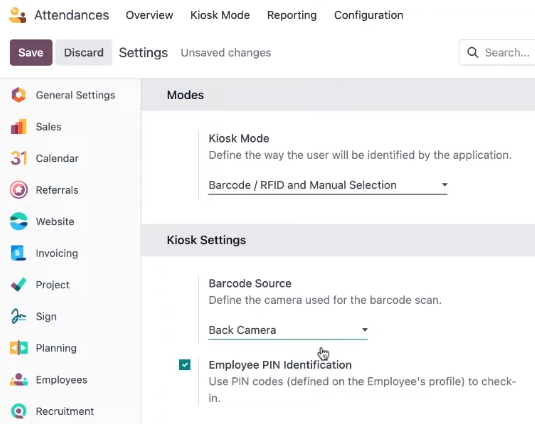The width and height of the screenshot is (535, 424).
Task: Switch to Kiosk Mode menu item
Action: tap(220, 15)
